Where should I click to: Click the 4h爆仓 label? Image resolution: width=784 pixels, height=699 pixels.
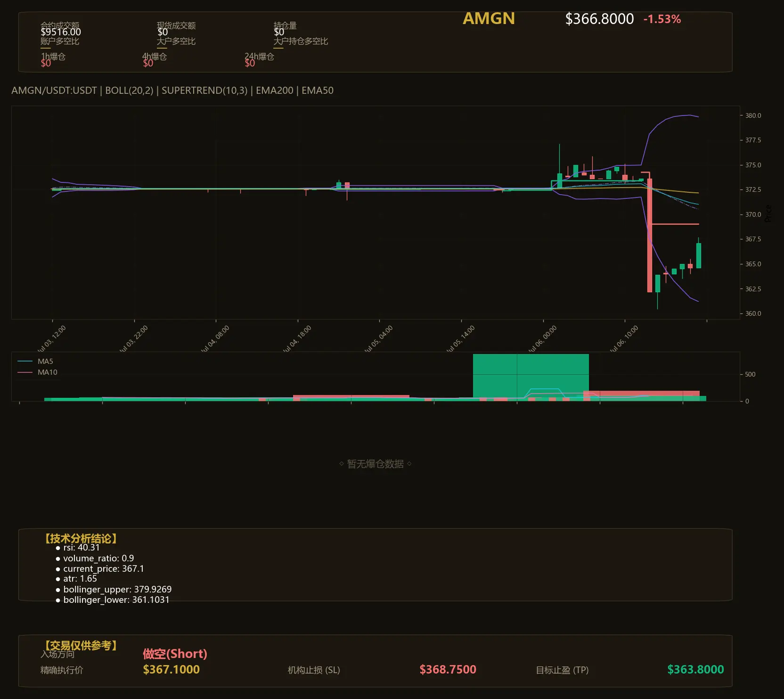(x=155, y=57)
